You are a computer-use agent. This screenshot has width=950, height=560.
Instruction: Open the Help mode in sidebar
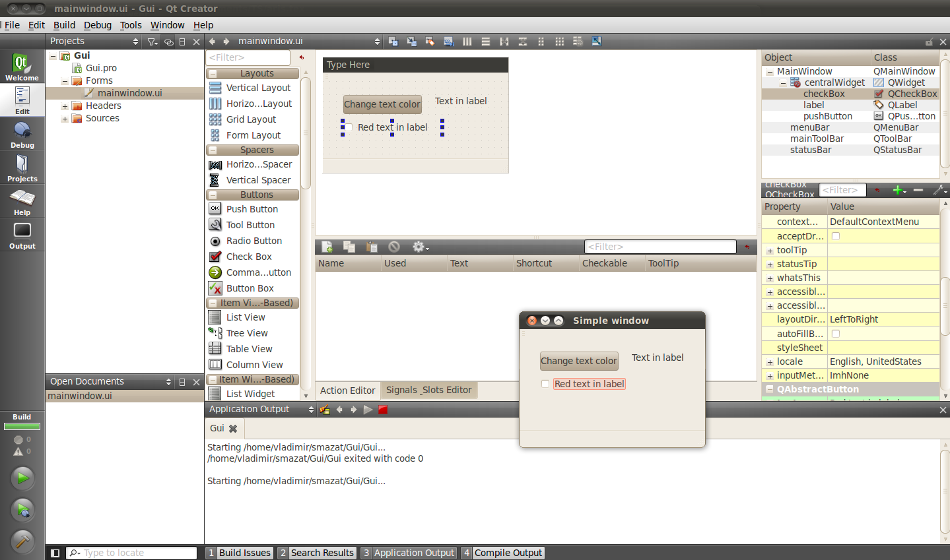click(x=22, y=202)
